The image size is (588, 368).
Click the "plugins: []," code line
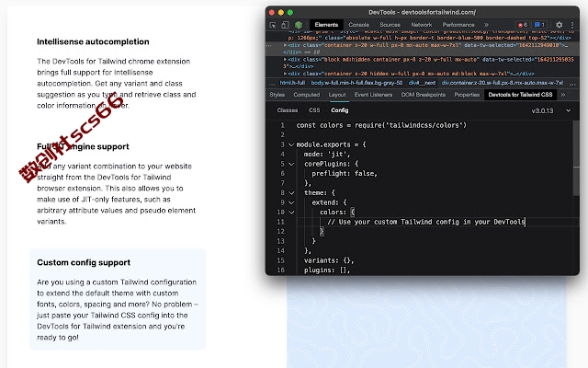pyautogui.click(x=327, y=270)
